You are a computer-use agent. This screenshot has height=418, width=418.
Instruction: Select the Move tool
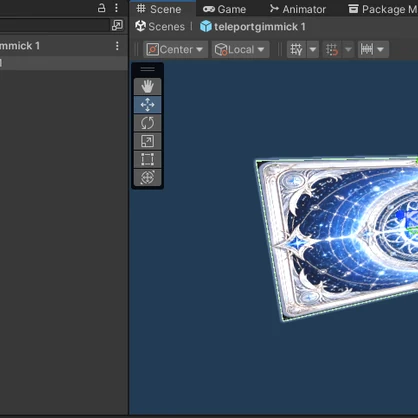(147, 105)
